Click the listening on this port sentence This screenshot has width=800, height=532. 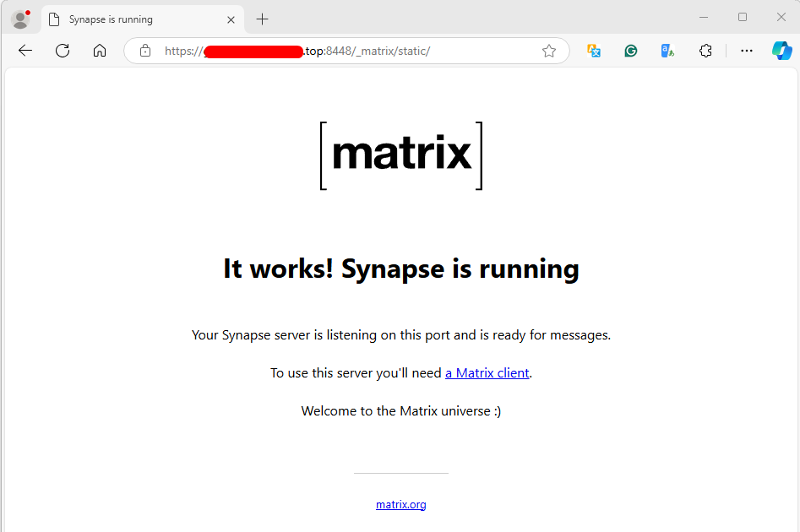401,335
